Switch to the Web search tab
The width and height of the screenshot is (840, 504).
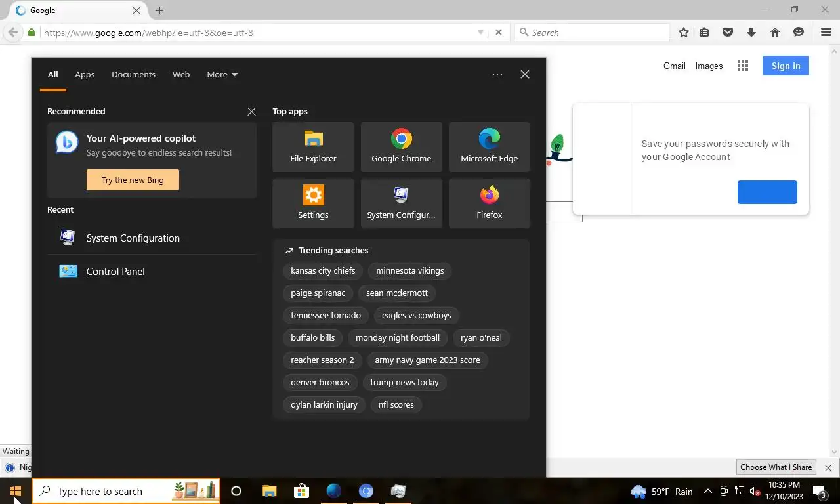point(181,74)
